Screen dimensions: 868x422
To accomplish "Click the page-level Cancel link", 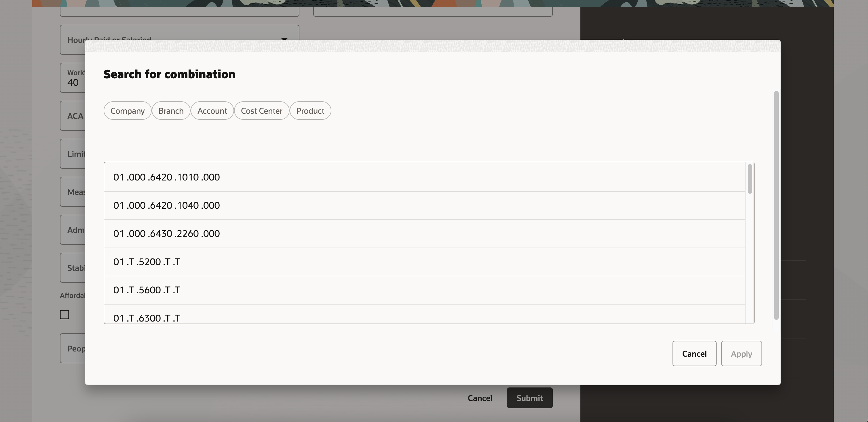I will [480, 398].
